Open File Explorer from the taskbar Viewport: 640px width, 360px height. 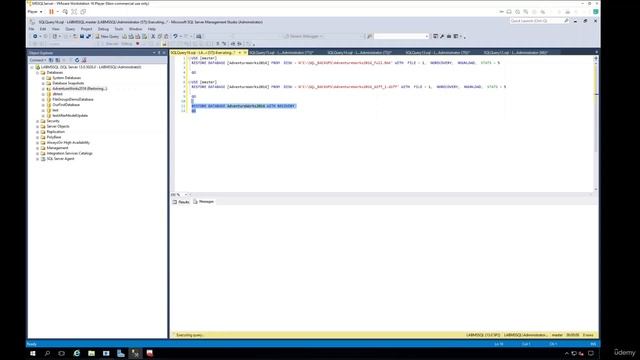click(91, 353)
